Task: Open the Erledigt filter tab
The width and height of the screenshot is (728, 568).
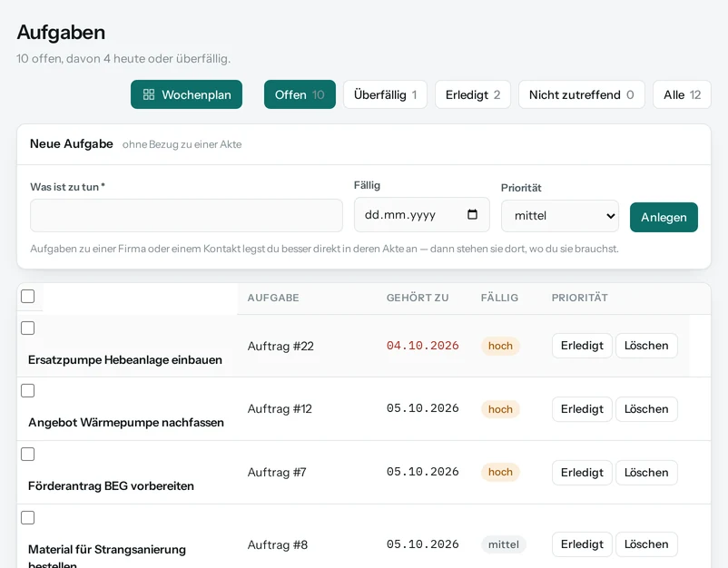Action: tap(473, 94)
